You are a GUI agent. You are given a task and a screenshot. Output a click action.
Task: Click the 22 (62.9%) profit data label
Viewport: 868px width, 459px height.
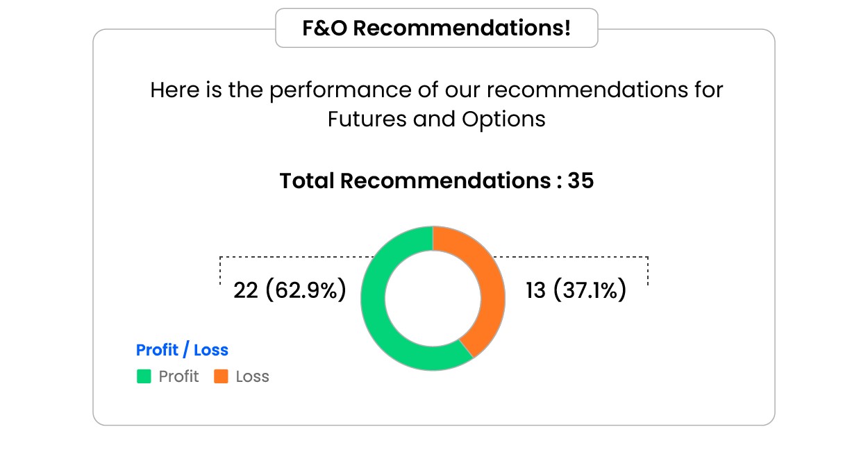(x=290, y=290)
